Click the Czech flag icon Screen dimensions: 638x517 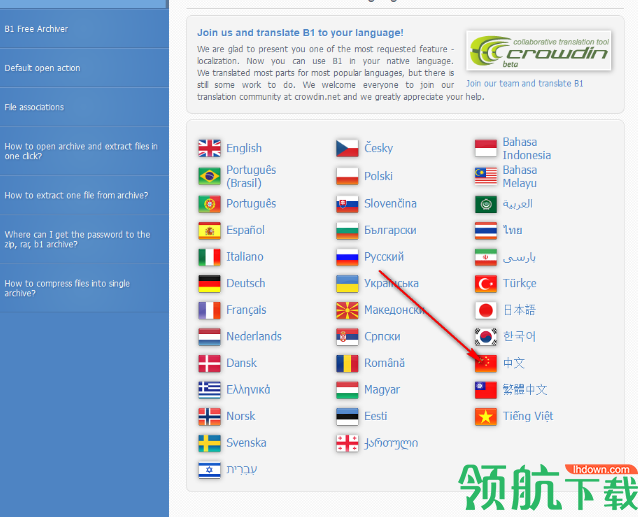(347, 148)
